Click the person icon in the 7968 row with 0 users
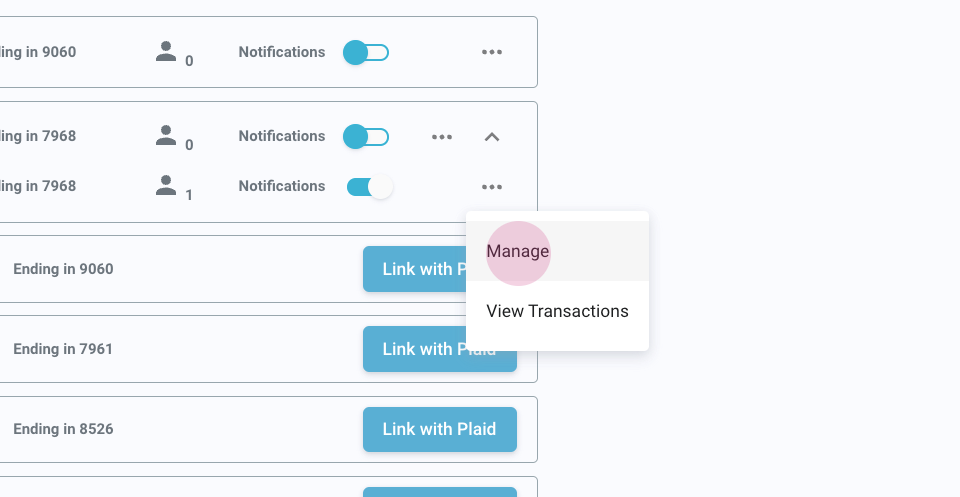This screenshot has width=960, height=497. [x=166, y=135]
